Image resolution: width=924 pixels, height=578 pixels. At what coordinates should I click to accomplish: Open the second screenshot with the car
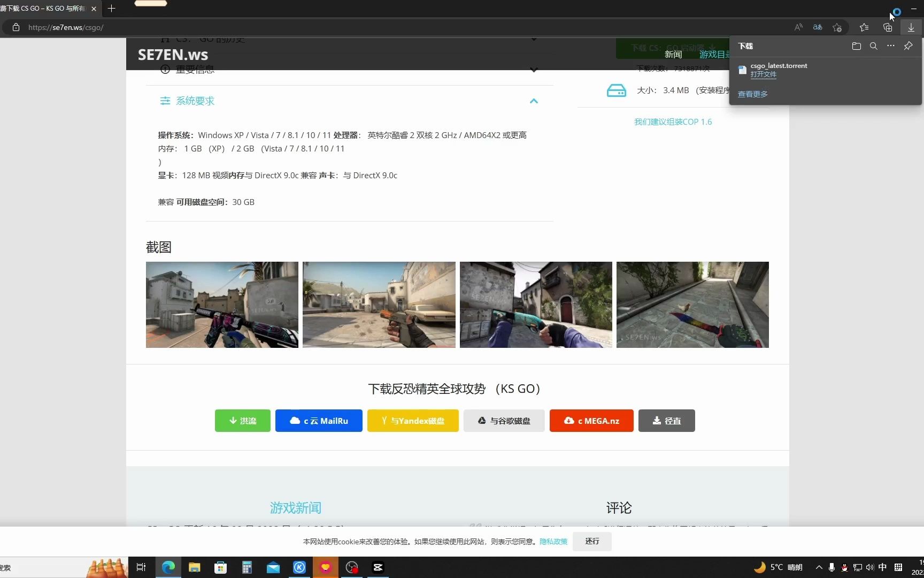(x=379, y=305)
